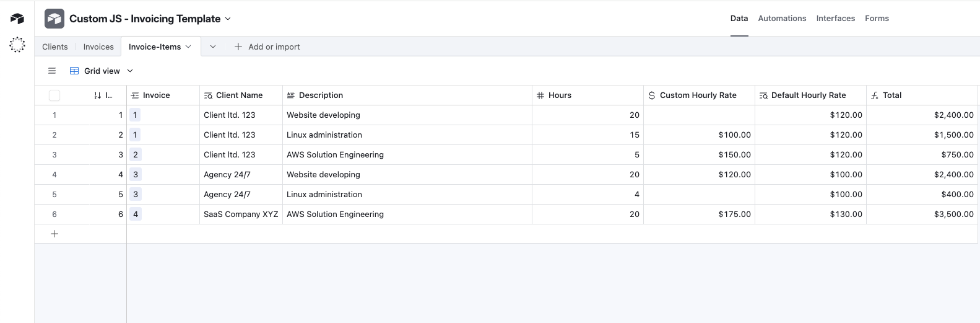Click Agency 24/7 cell in row 4

point(241,174)
